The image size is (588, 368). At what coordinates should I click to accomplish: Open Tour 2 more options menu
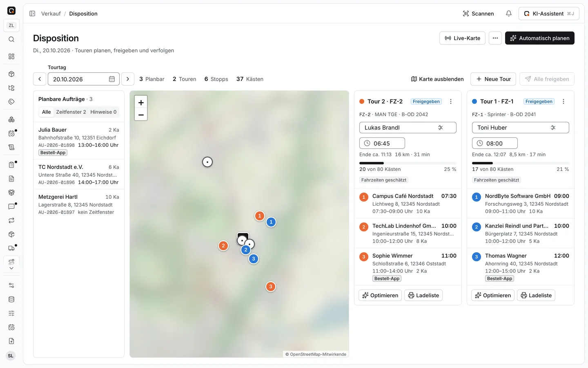click(x=451, y=101)
